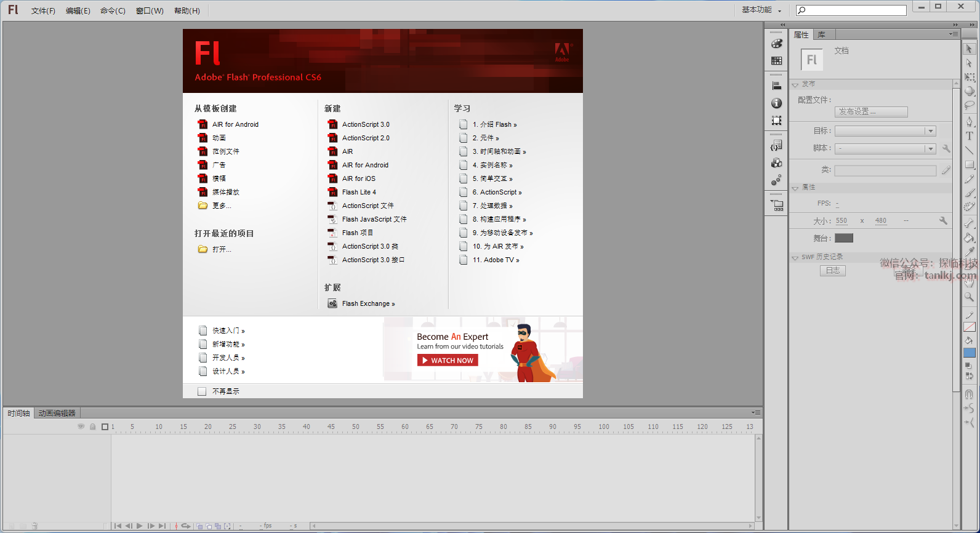Click the 舞台 stage color swatch

(844, 238)
